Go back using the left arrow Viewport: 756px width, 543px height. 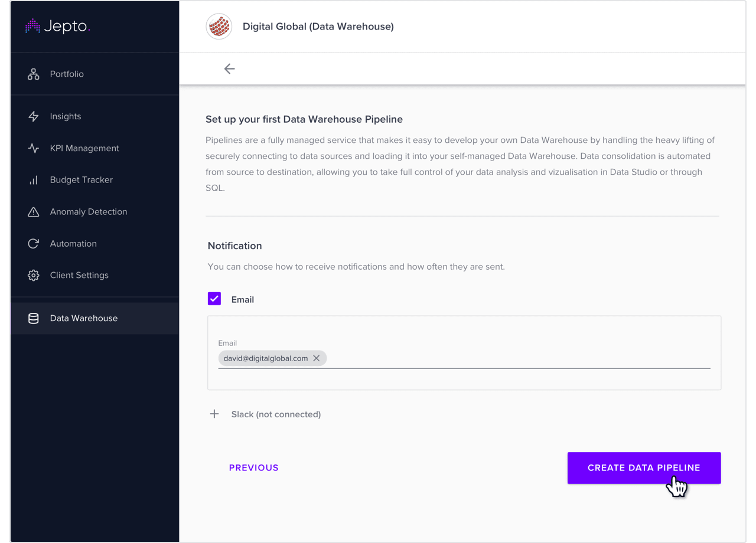click(x=230, y=69)
